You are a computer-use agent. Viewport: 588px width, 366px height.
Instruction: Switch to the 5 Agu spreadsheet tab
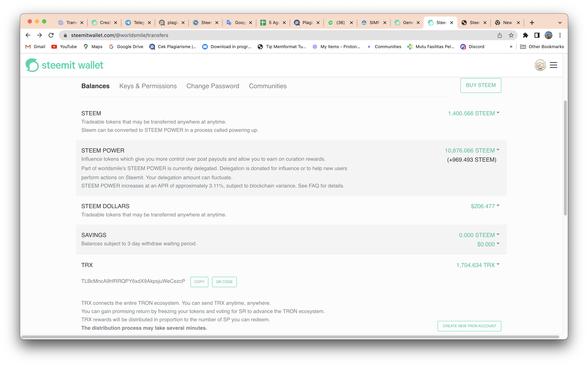click(273, 23)
